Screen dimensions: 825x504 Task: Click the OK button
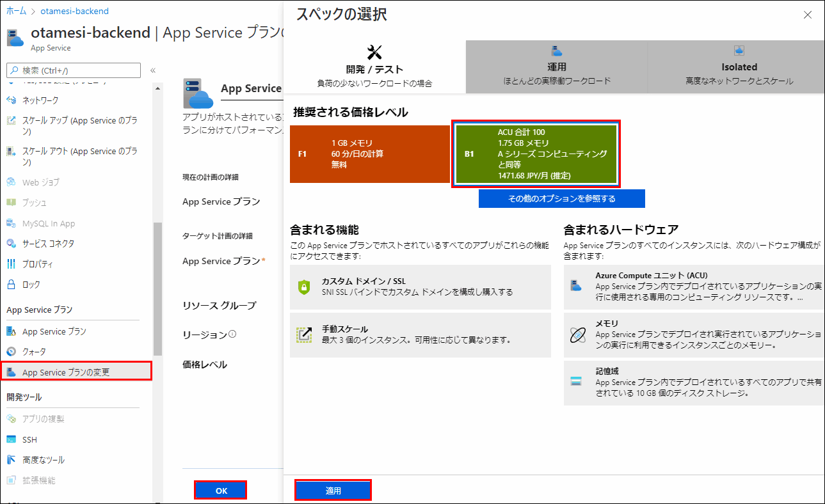coord(221,491)
